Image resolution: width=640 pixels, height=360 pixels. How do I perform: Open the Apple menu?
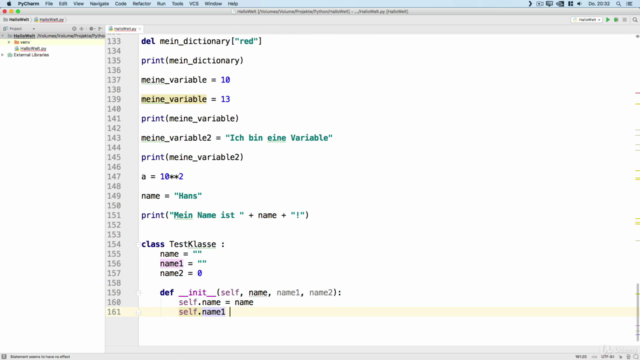[9, 4]
